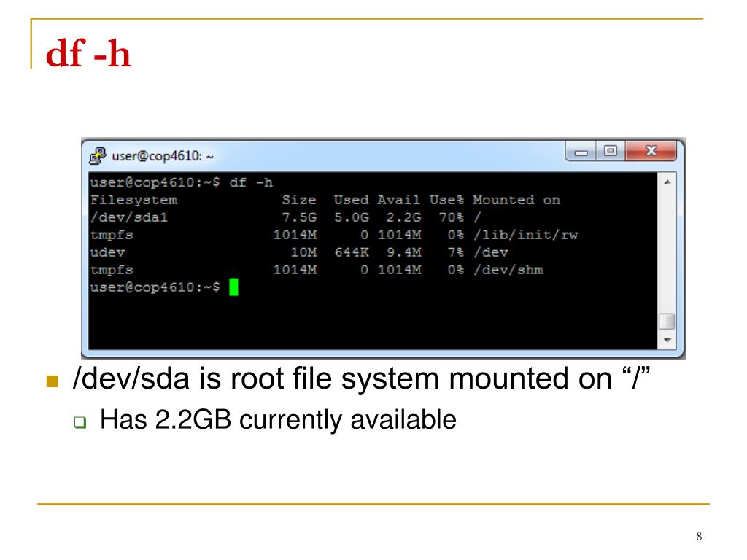The width and height of the screenshot is (747, 560).
Task: Click the slide page number 8
Action: pyautogui.click(x=699, y=536)
